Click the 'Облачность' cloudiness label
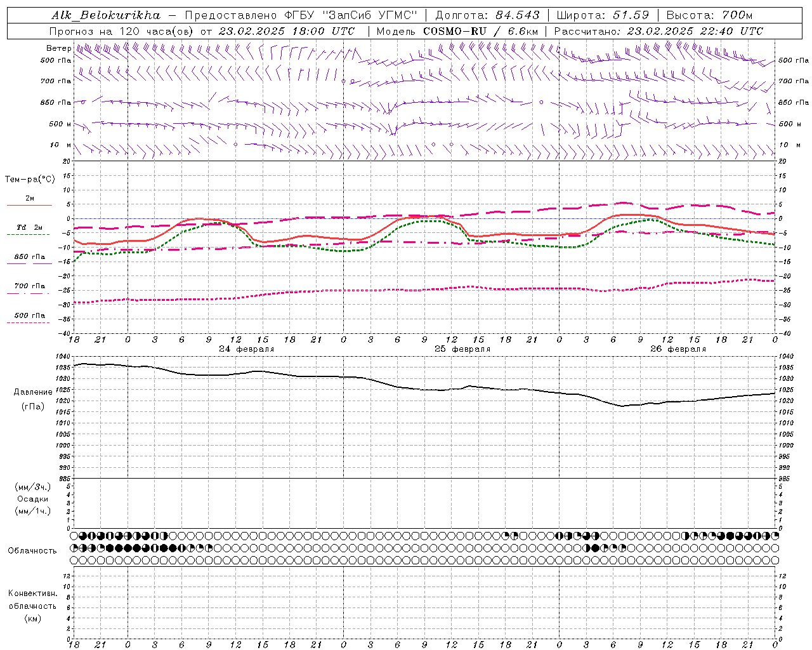 (32, 551)
